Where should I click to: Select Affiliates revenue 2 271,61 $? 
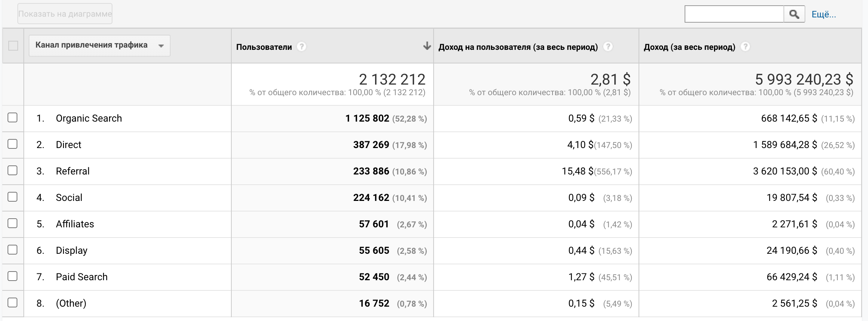795,224
